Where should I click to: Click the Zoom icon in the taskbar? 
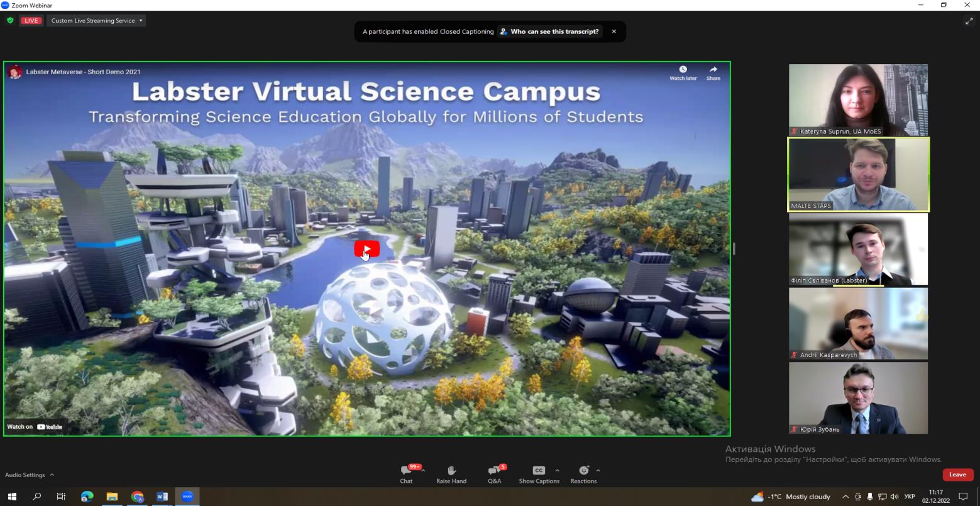[187, 497]
